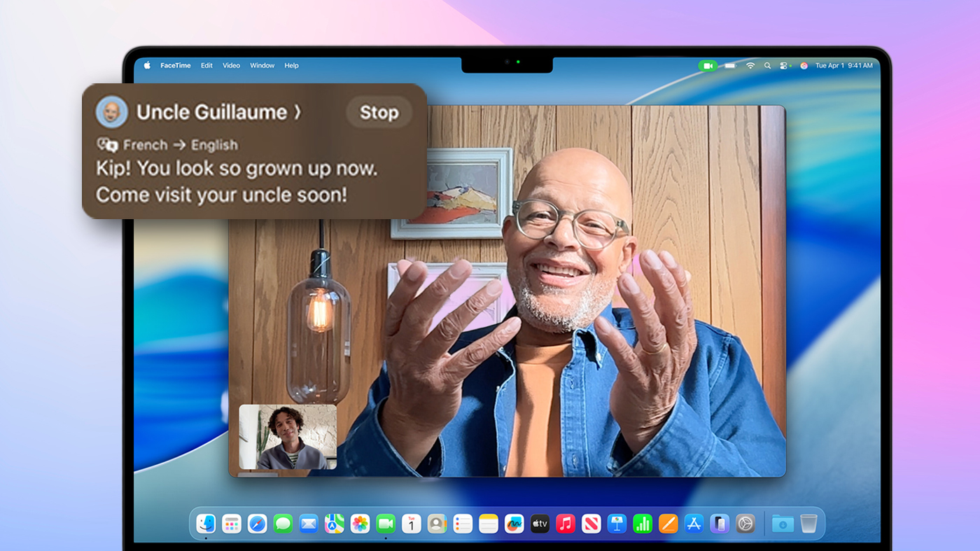Open the Video menu in FaceTime

[x=231, y=65]
